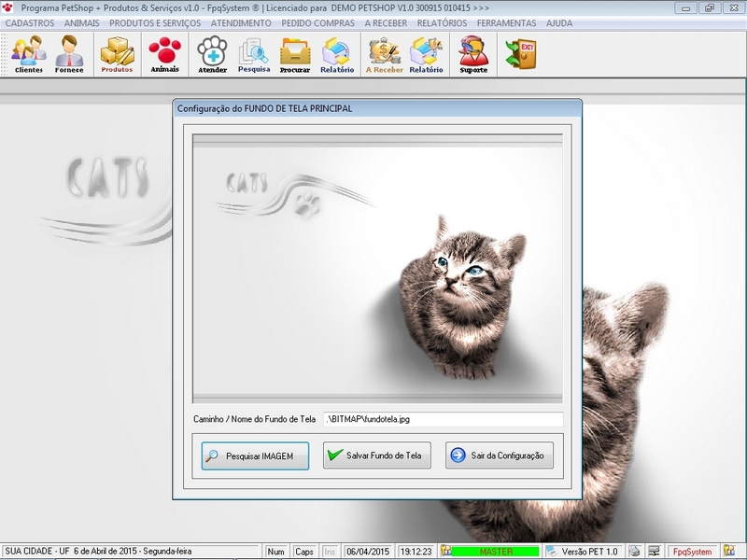Click the icon at the status bar's far right

point(729,551)
